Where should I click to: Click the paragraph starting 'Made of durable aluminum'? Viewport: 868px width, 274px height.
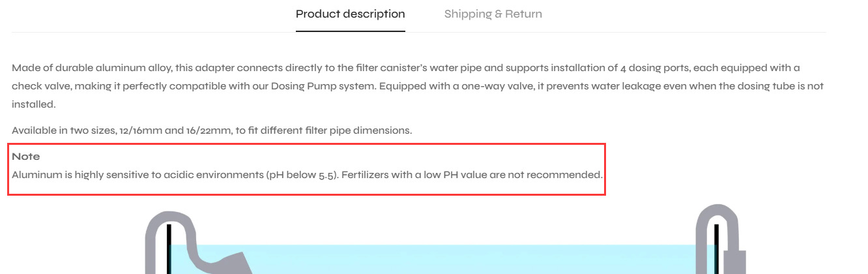click(418, 85)
